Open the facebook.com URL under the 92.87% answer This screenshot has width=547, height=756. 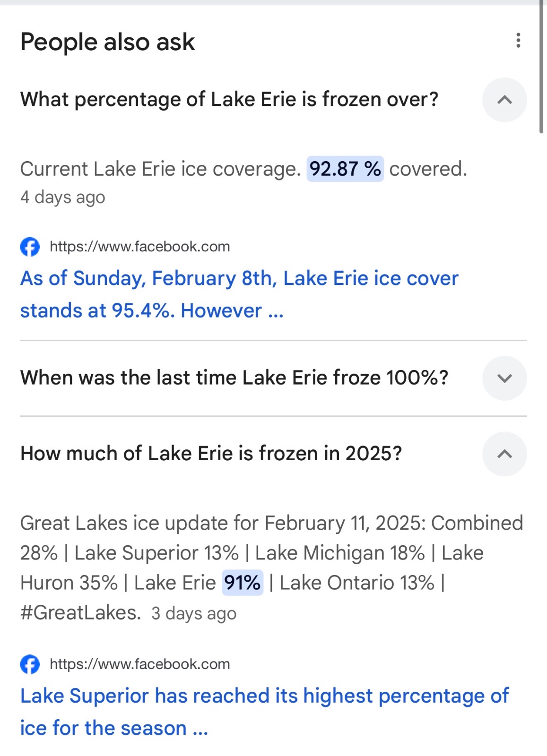point(139,247)
